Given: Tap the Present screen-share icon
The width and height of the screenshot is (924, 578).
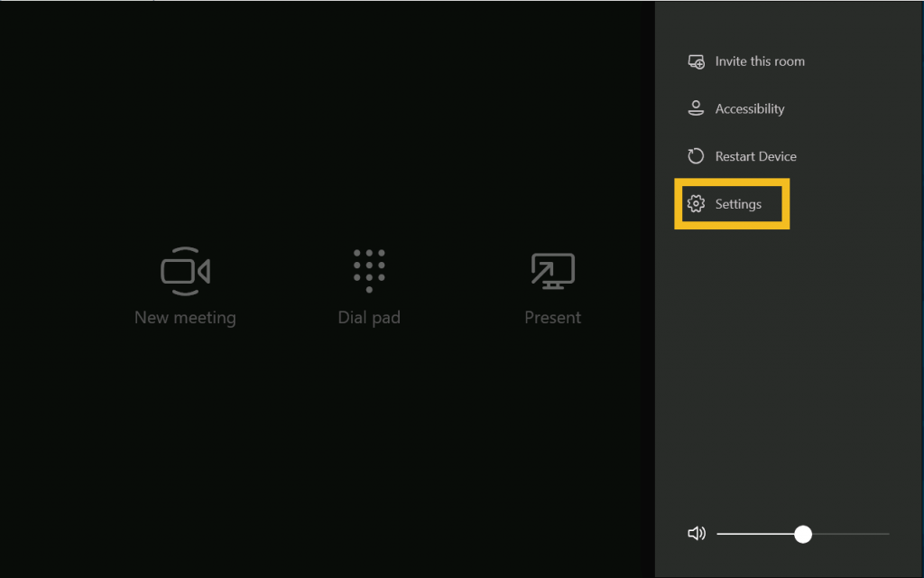Looking at the screenshot, I should point(553,271).
